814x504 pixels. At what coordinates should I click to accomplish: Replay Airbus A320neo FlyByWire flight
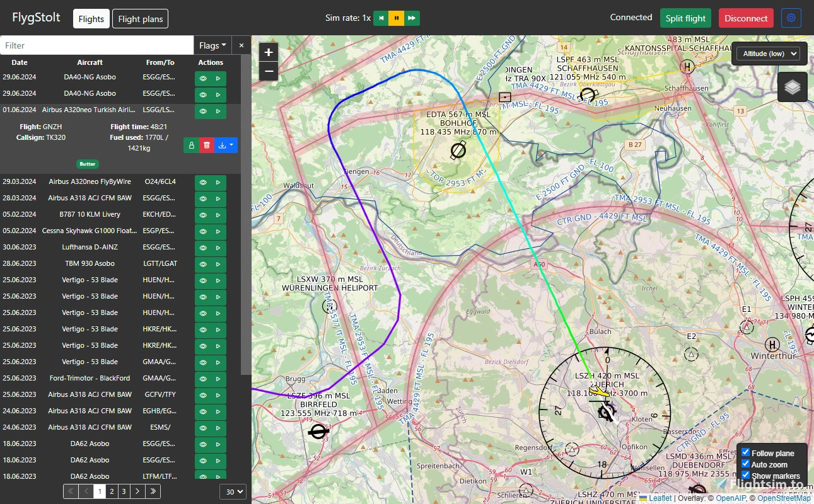(218, 182)
